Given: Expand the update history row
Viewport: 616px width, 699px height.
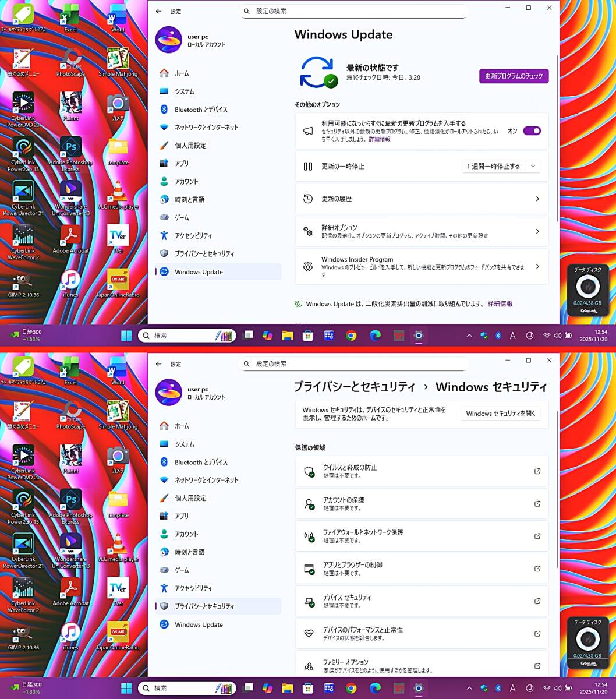Looking at the screenshot, I should pyautogui.click(x=422, y=199).
